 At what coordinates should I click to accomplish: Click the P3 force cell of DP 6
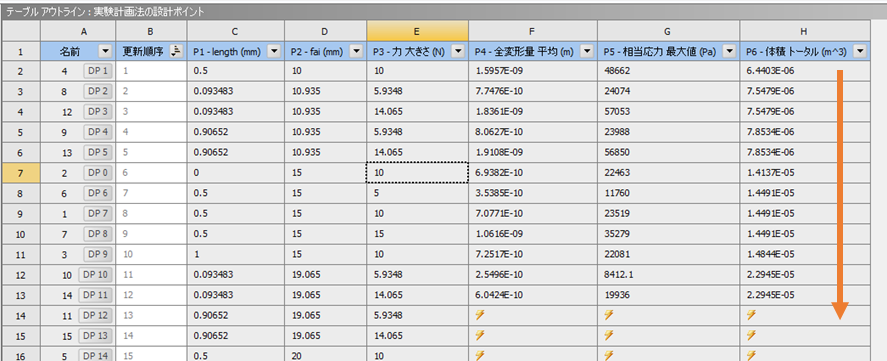click(x=417, y=193)
